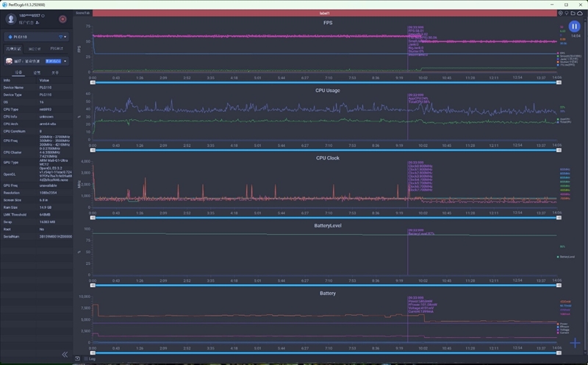588x365 pixels.
Task: Select the first test mode tab under the device
Action: point(14,49)
